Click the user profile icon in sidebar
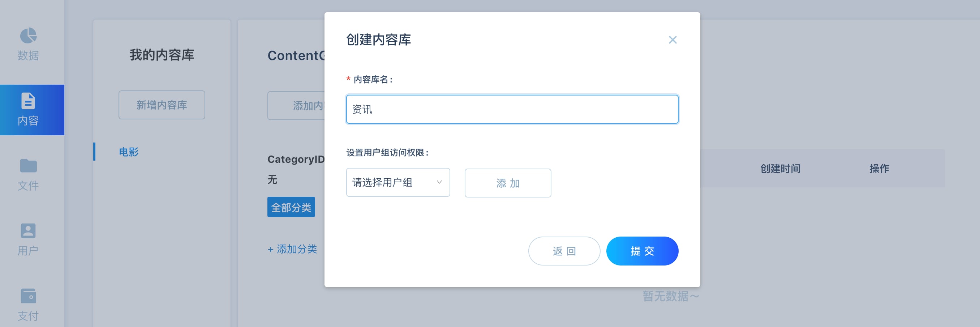The height and width of the screenshot is (327, 980). (x=28, y=231)
